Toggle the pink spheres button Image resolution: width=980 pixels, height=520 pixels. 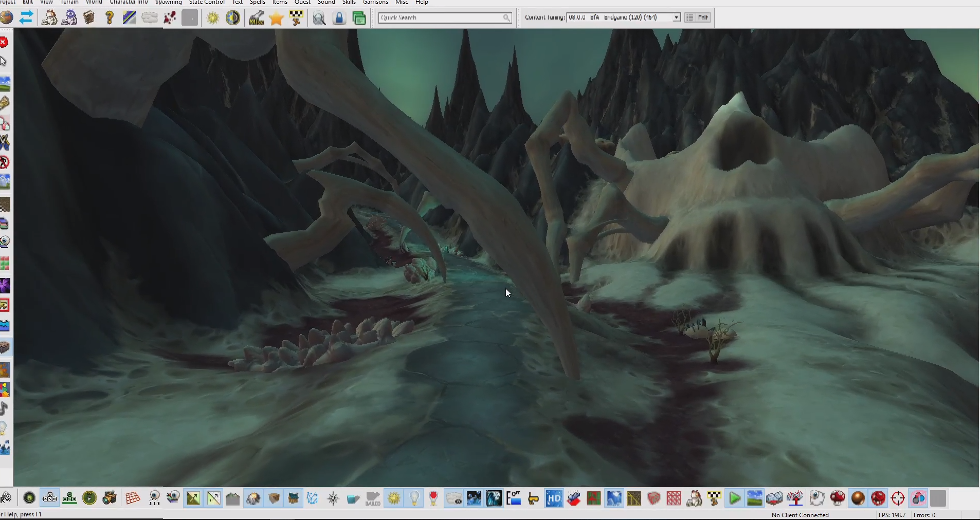click(x=918, y=498)
